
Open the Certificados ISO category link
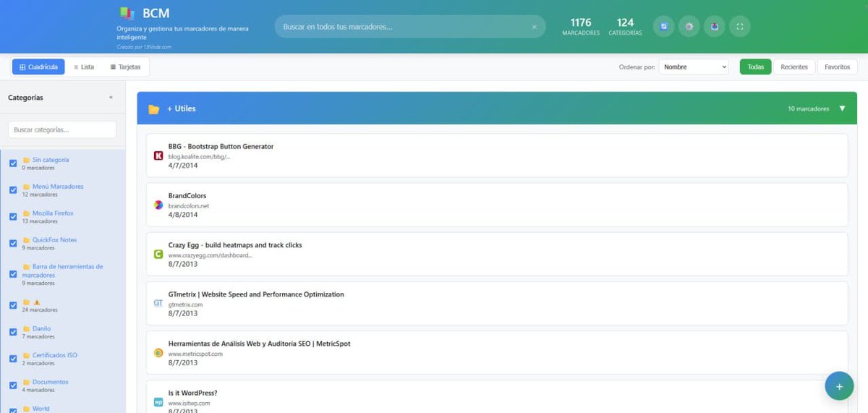pos(55,356)
